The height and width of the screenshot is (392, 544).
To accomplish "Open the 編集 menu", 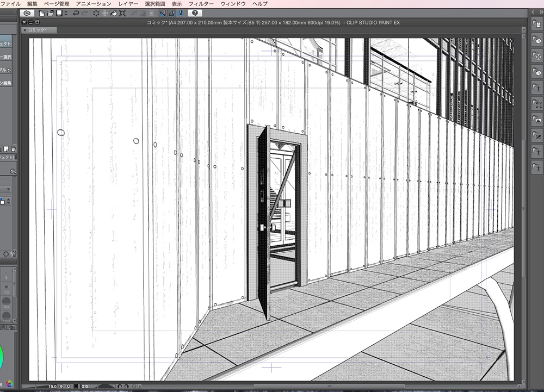I will click(x=32, y=4).
